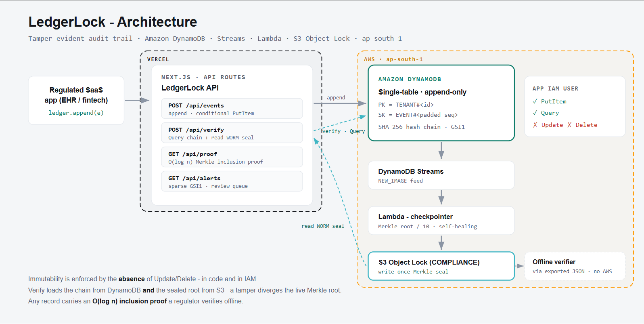
Task: Click the PutItem permission text
Action: click(554, 101)
